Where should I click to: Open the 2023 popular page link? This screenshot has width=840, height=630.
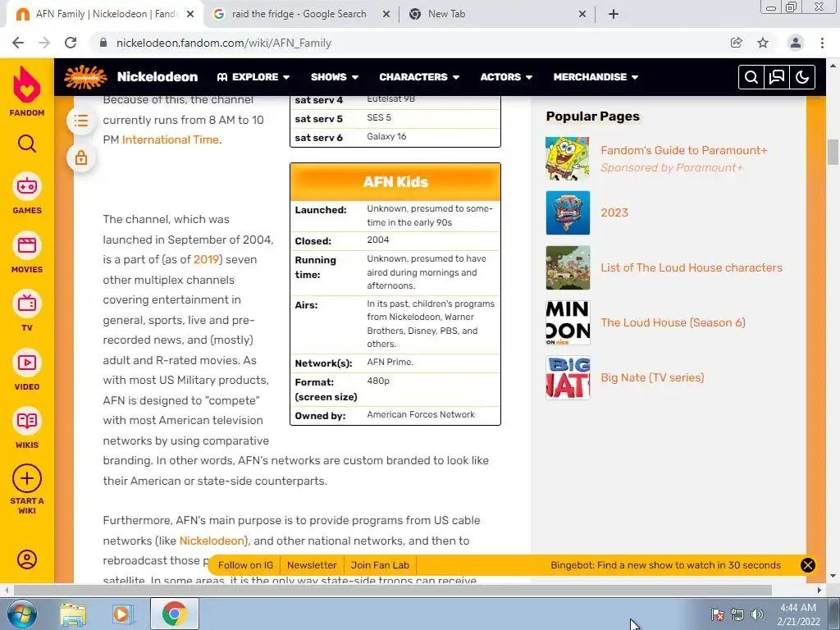coord(614,212)
